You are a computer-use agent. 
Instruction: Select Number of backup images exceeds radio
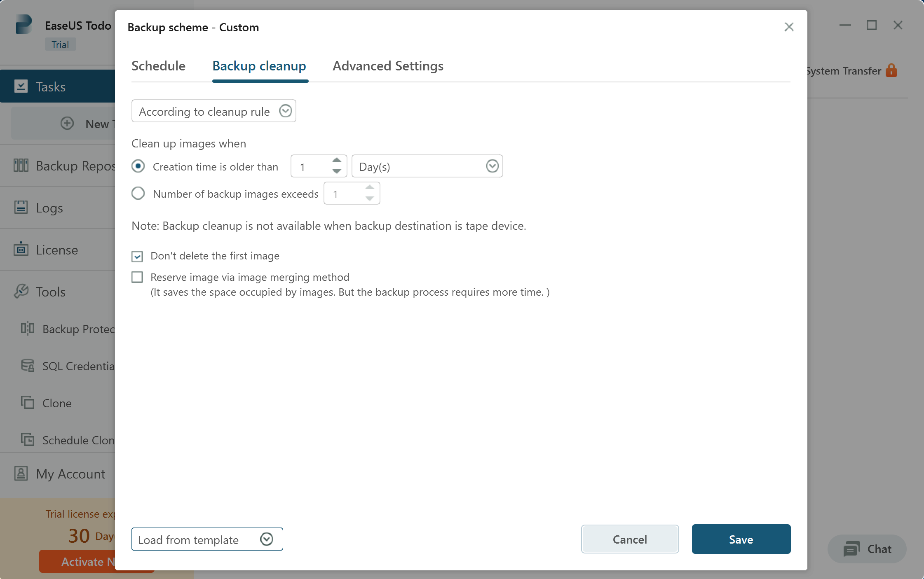tap(138, 194)
